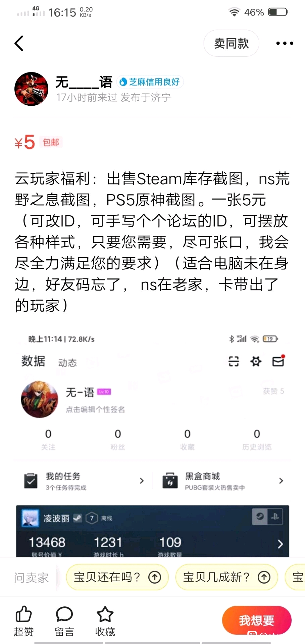The height and width of the screenshot is (644, 305).
Task: Tap the 芝麻信用良好 credit badge
Action: point(150,82)
